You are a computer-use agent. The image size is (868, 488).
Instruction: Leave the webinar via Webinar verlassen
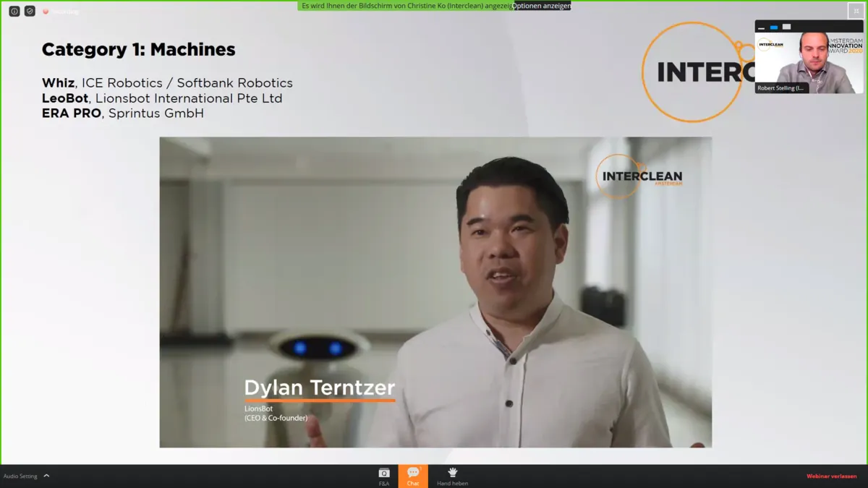(x=831, y=476)
